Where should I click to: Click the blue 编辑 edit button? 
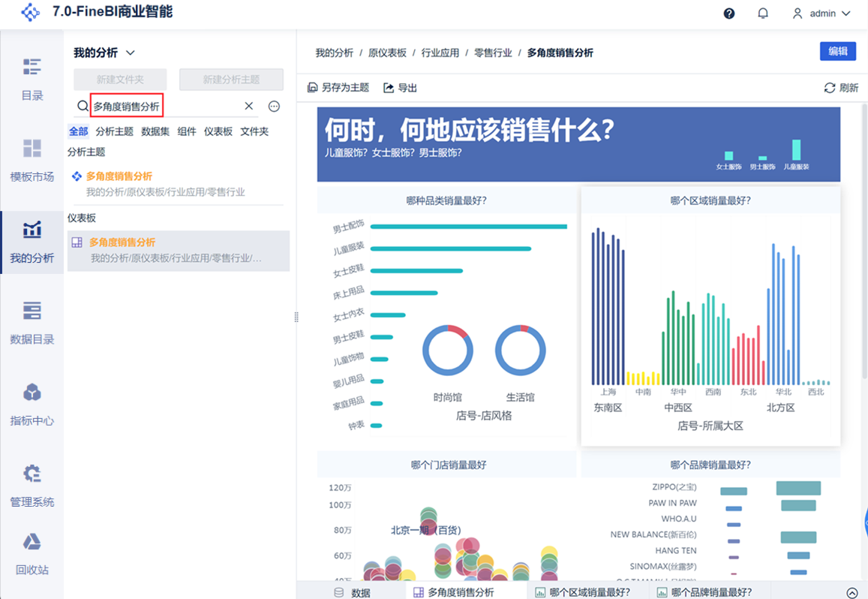click(837, 51)
